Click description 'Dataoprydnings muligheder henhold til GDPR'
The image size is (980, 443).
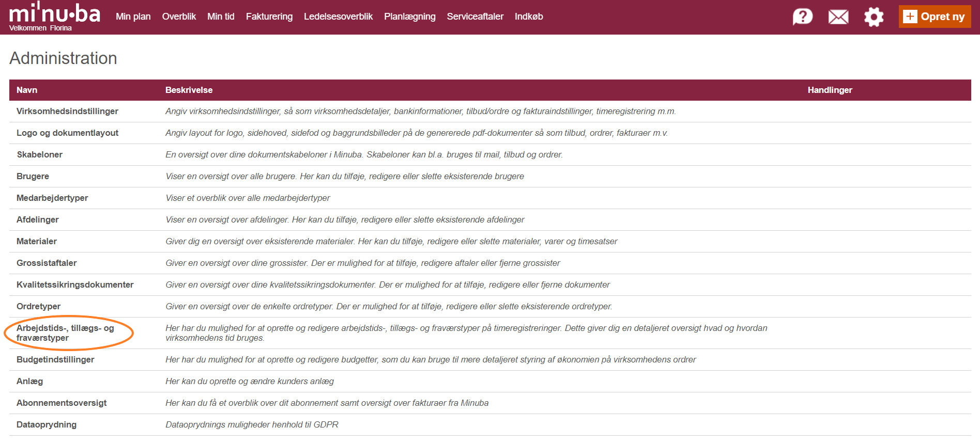(x=252, y=424)
